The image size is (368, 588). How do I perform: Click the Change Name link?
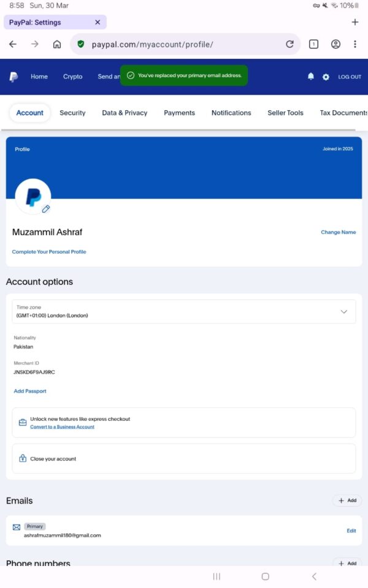[x=338, y=232]
